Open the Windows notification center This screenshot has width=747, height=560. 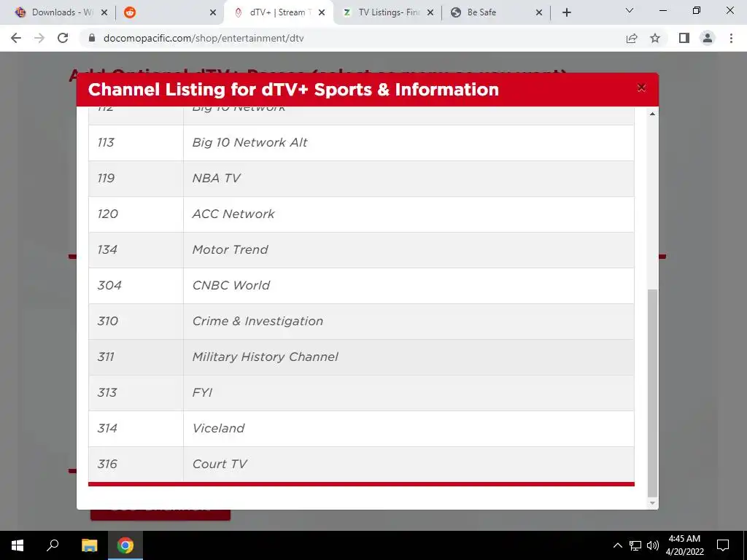(x=723, y=545)
